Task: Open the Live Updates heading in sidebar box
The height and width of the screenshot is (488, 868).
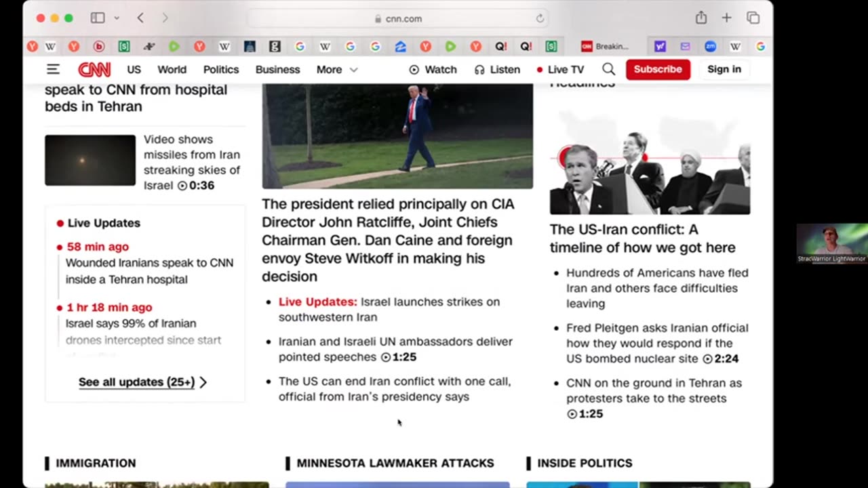Action: [104, 223]
